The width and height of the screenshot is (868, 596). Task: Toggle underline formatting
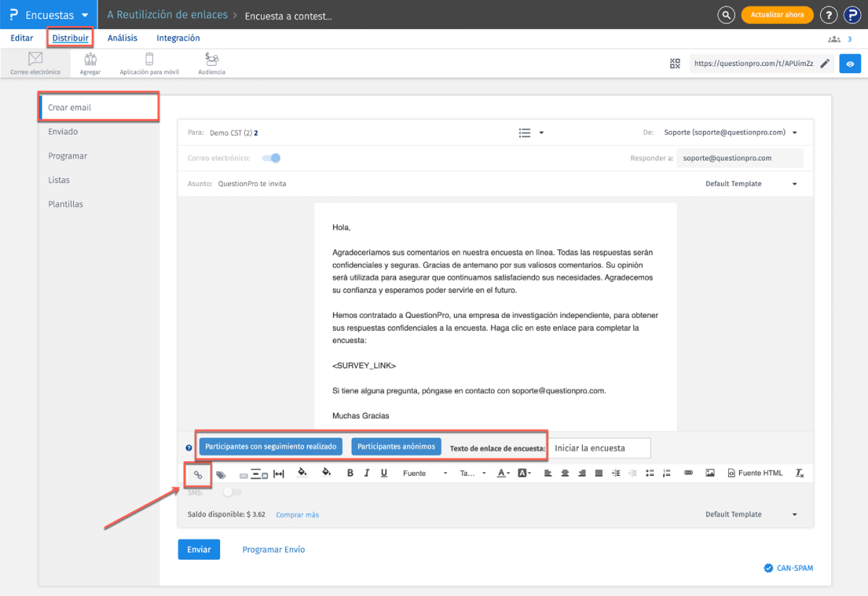click(x=384, y=473)
